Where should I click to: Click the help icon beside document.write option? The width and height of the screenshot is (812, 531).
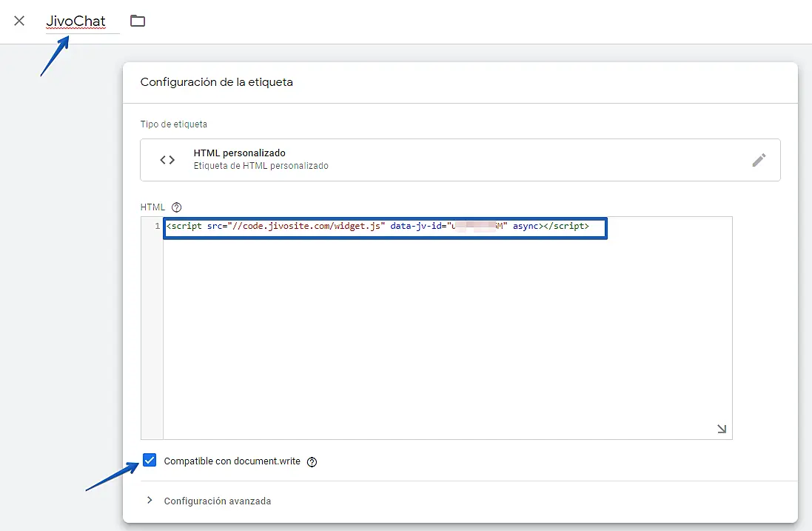312,461
